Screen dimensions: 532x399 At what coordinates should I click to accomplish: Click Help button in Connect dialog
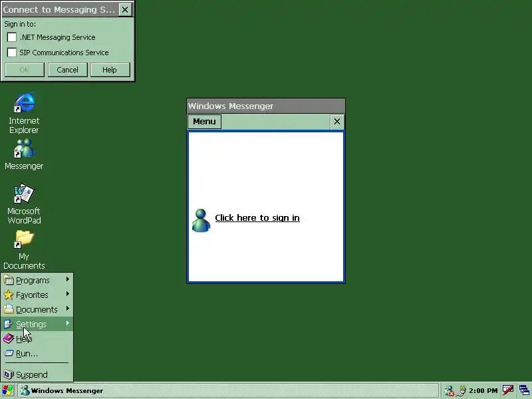[x=110, y=70]
